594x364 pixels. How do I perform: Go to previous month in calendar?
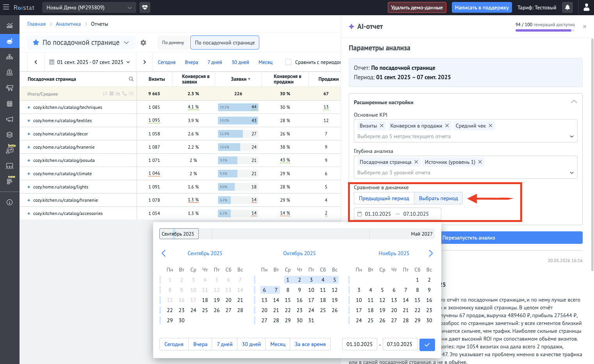[x=164, y=253]
